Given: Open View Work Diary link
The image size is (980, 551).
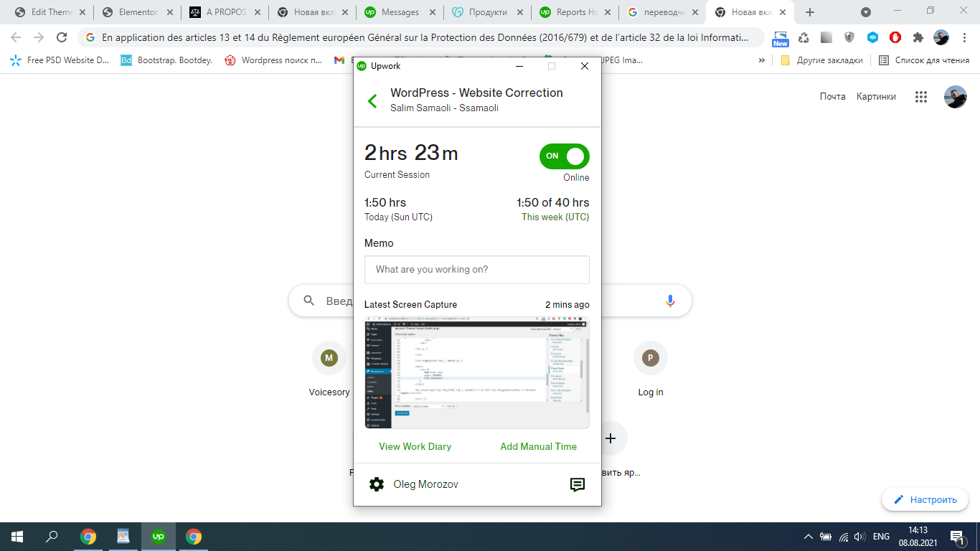Looking at the screenshot, I should coord(415,446).
